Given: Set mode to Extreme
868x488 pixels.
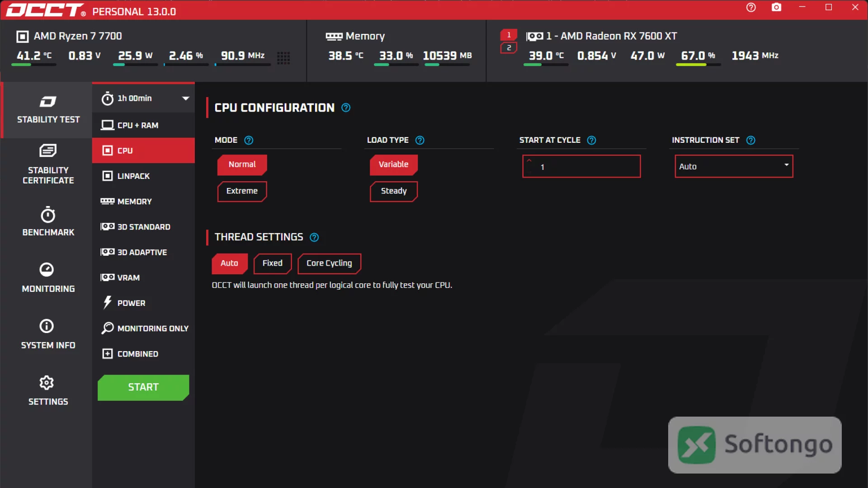Looking at the screenshot, I should point(242,191).
